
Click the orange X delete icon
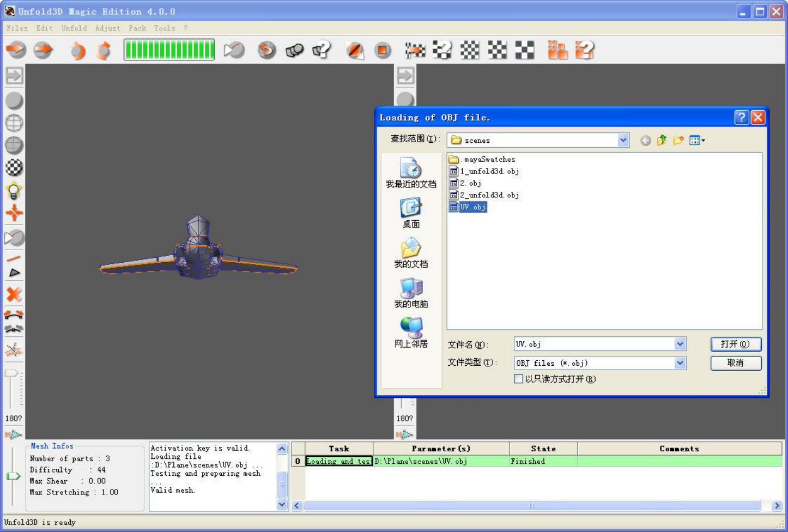pos(14,294)
